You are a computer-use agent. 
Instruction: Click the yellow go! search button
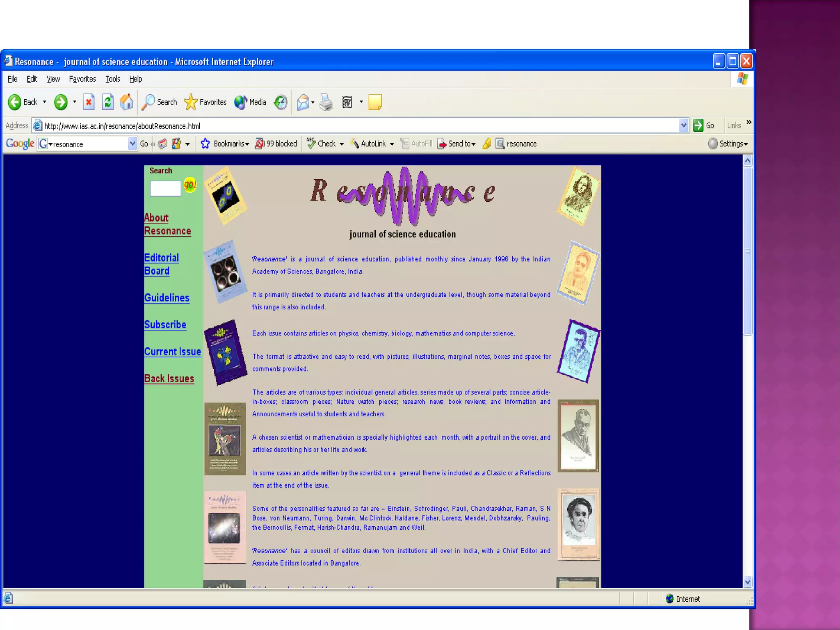tap(190, 185)
